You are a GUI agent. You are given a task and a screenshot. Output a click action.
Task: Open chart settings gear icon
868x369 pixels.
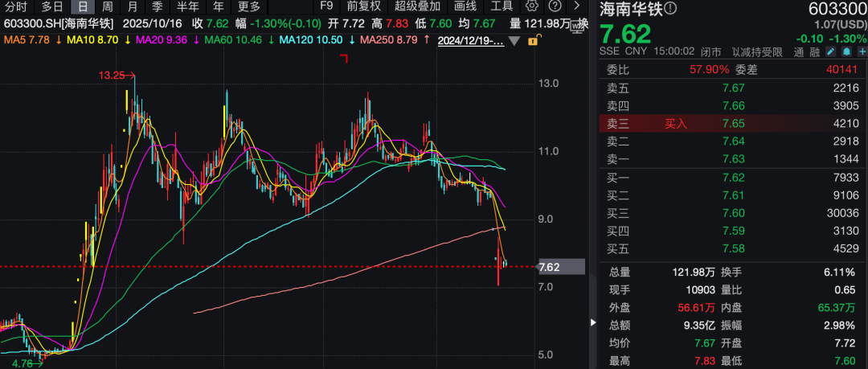[531, 6]
